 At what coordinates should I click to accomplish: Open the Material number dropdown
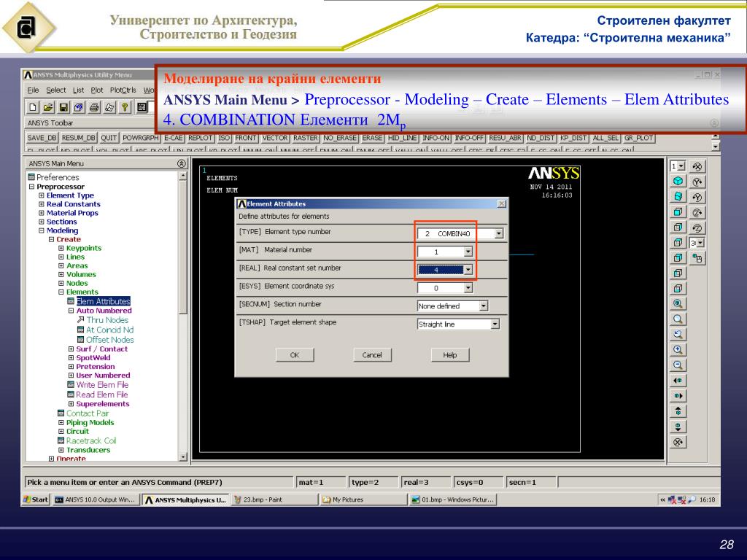[468, 252]
